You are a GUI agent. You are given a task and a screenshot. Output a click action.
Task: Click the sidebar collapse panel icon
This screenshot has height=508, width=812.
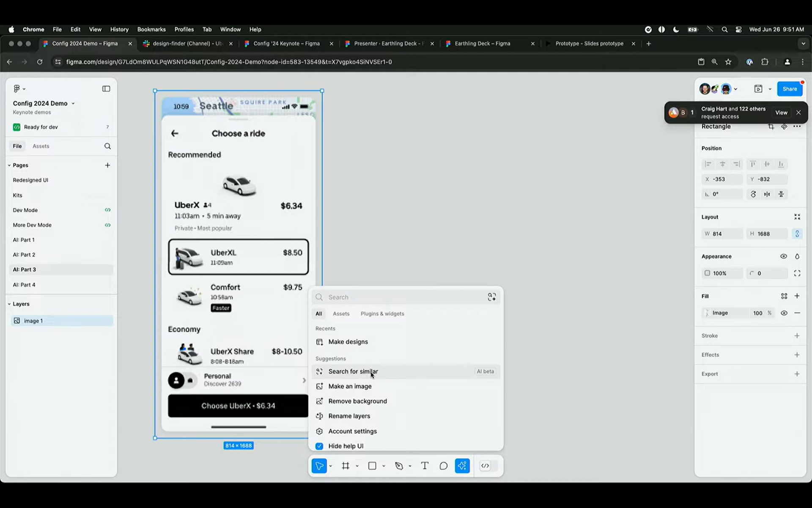pyautogui.click(x=106, y=88)
